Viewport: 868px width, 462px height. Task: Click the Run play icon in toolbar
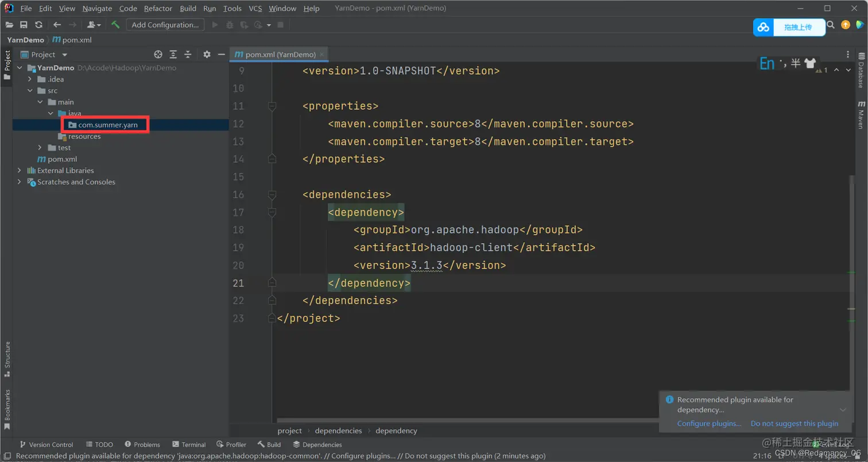click(x=215, y=25)
